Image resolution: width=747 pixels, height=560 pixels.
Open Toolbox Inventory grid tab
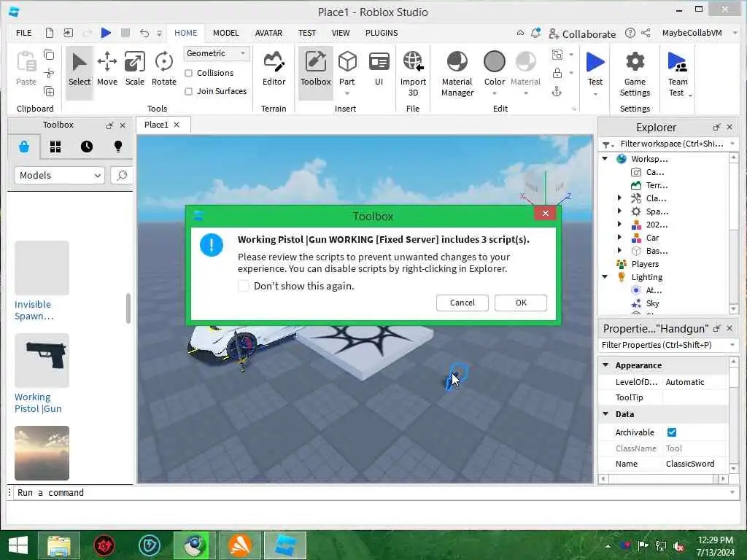[x=55, y=147]
